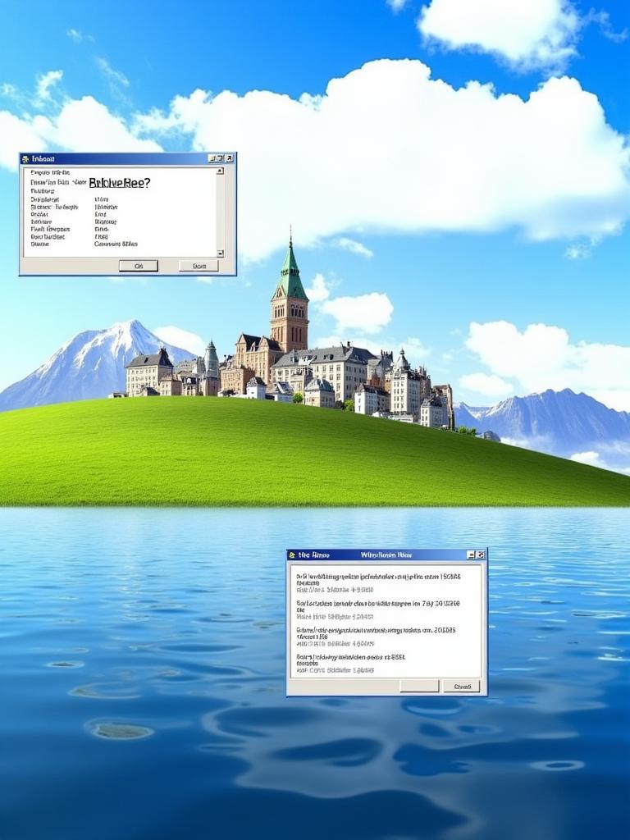Click the title bar icon of upper dialog
630x840 pixels.
[25, 158]
